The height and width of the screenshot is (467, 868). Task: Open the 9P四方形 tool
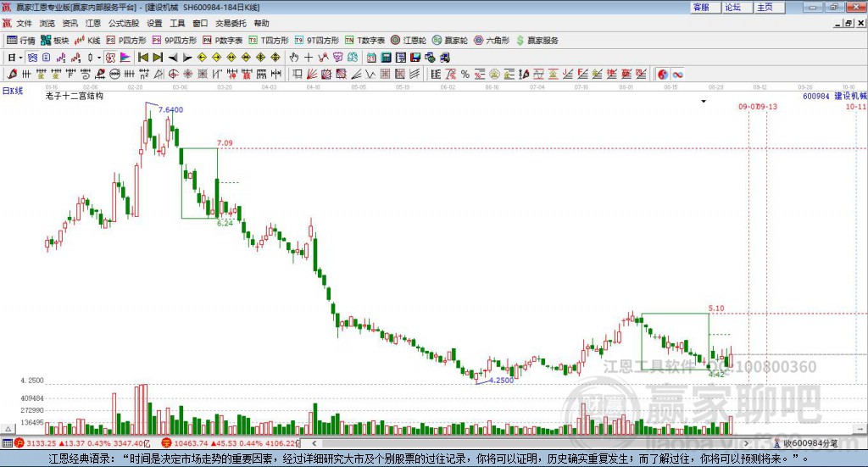[x=175, y=41]
